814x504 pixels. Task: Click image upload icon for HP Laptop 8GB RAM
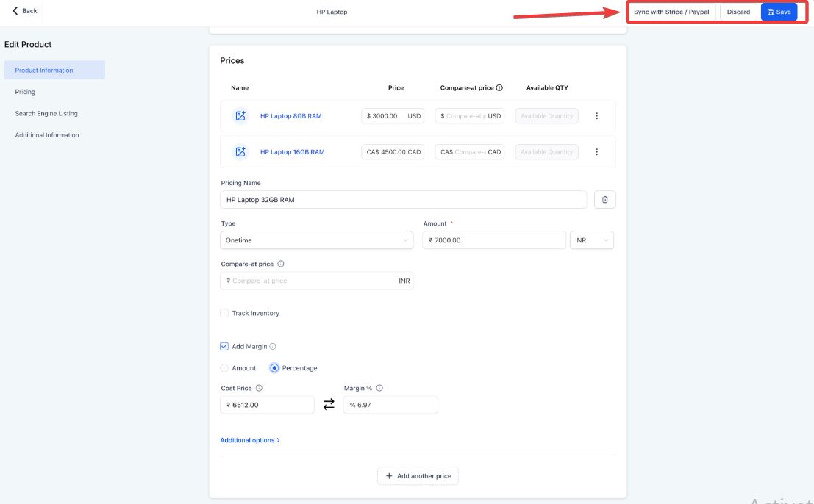tap(240, 116)
